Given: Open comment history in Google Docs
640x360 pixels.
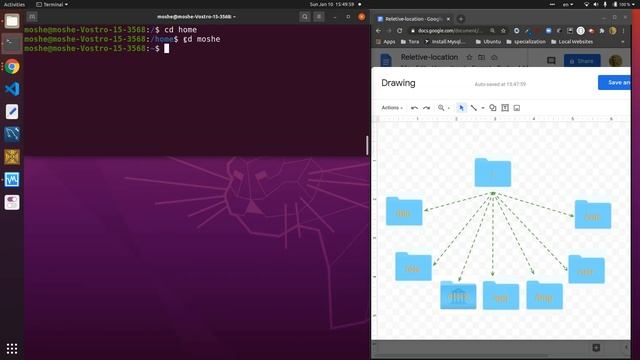Looking at the screenshot, I should [551, 61].
